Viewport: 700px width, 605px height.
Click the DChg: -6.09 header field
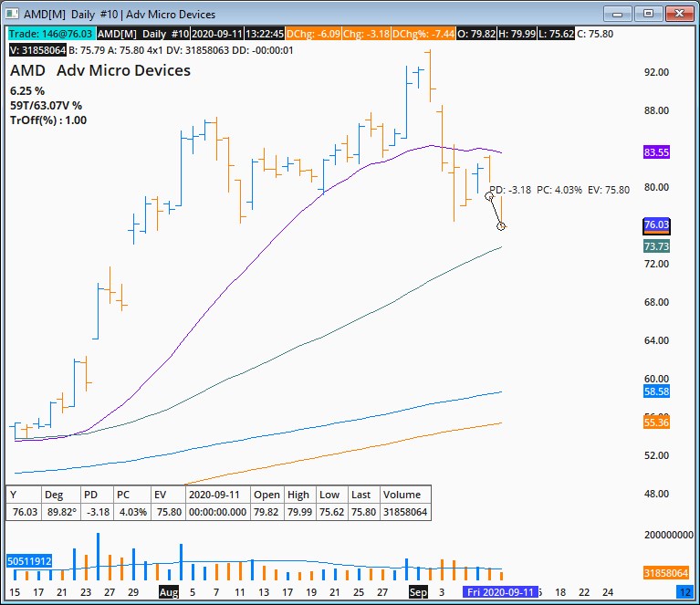pos(313,34)
